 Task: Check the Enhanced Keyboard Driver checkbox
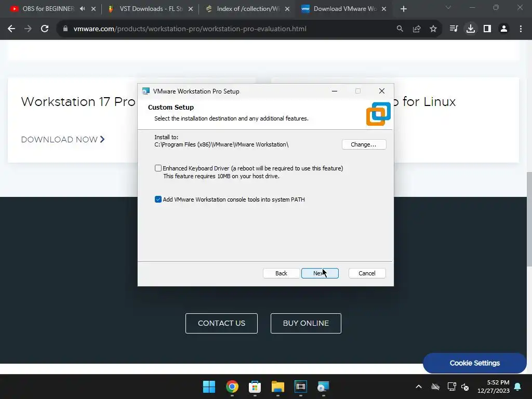point(158,168)
